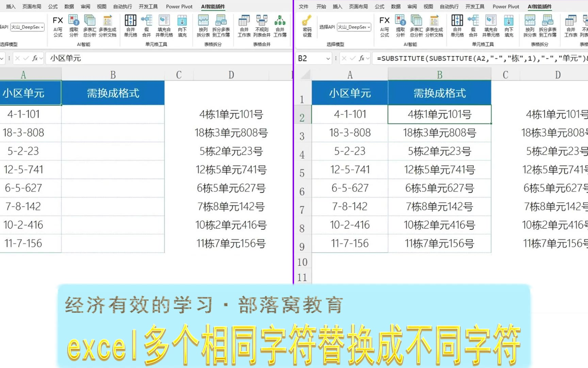This screenshot has height=368, width=588.
Task: Run 多表汇总分析 in the left window
Action: point(90,26)
